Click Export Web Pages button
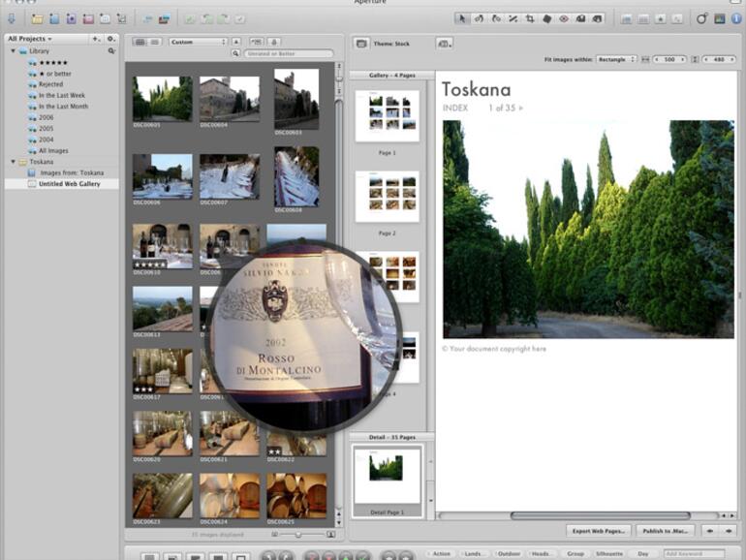Image resolution: width=746 pixels, height=560 pixels. (599, 531)
